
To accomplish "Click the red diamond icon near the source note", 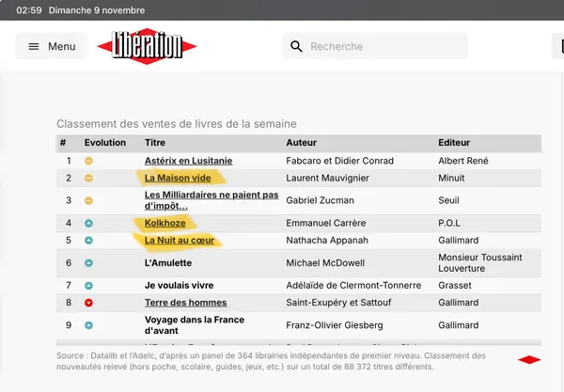I will [529, 360].
